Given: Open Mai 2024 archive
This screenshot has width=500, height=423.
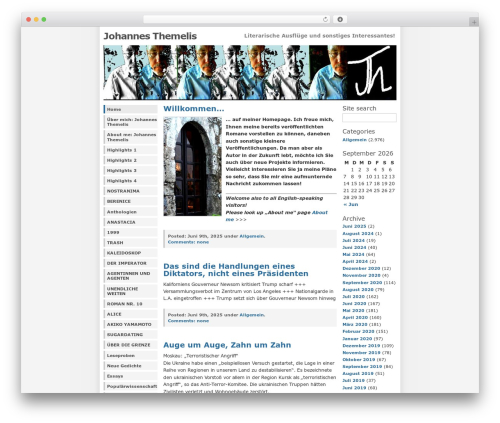Looking at the screenshot, I should click(353, 255).
